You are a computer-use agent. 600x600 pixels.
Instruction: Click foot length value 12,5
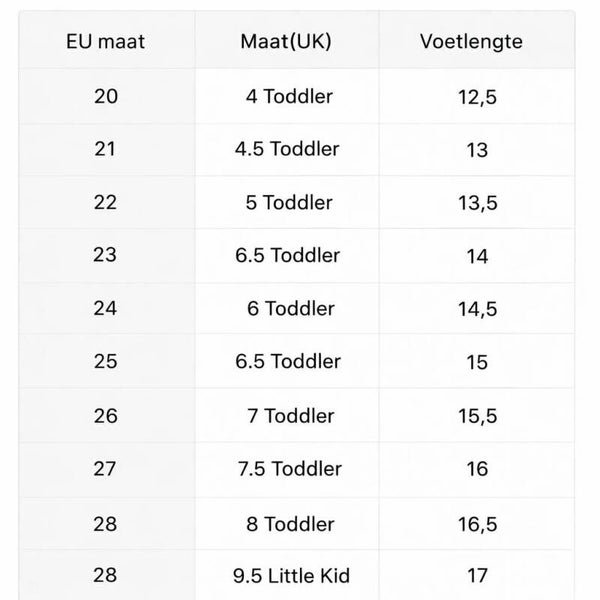(x=477, y=97)
